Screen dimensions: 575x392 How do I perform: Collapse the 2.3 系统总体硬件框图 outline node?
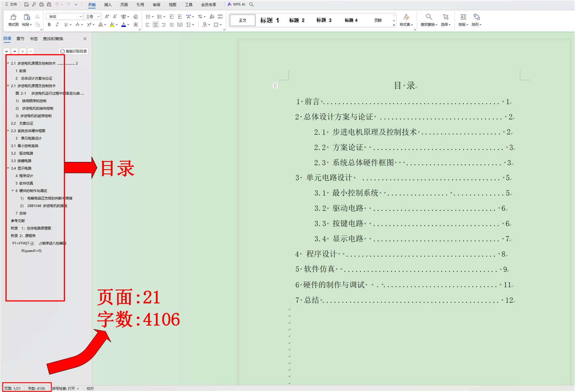[8, 131]
